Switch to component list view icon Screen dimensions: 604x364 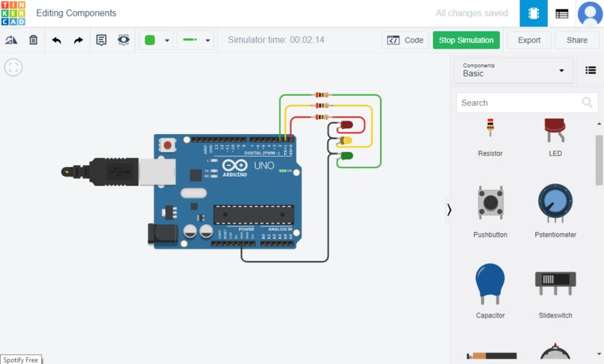[x=561, y=14]
